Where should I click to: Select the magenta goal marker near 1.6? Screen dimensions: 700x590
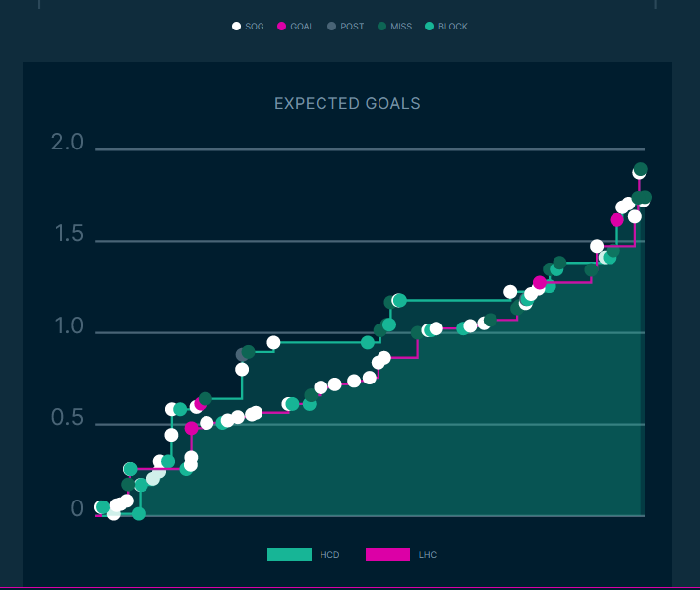(x=617, y=220)
